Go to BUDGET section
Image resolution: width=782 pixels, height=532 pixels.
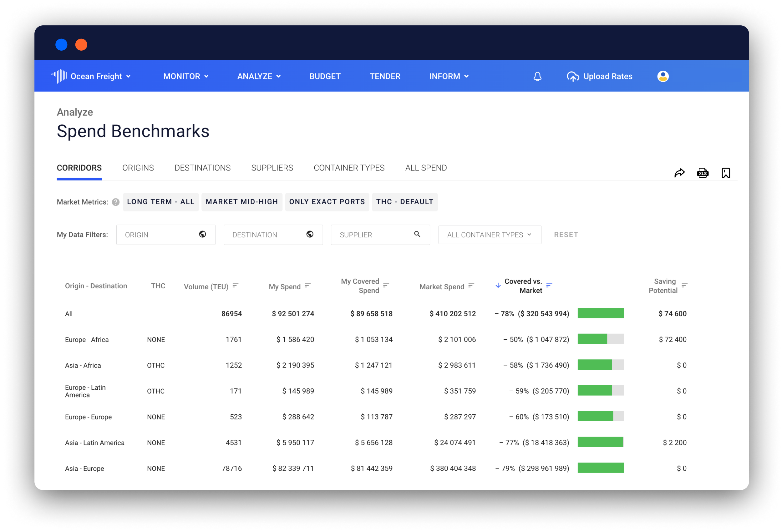(x=325, y=76)
